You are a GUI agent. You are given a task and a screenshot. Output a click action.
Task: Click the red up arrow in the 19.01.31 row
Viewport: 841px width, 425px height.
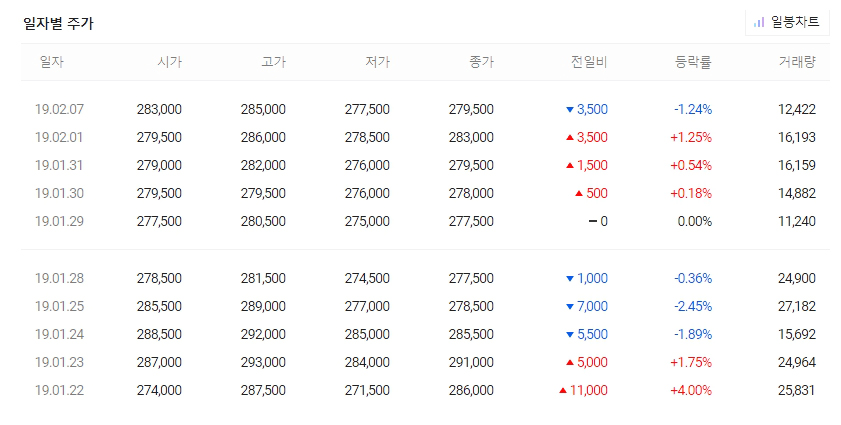click(570, 165)
